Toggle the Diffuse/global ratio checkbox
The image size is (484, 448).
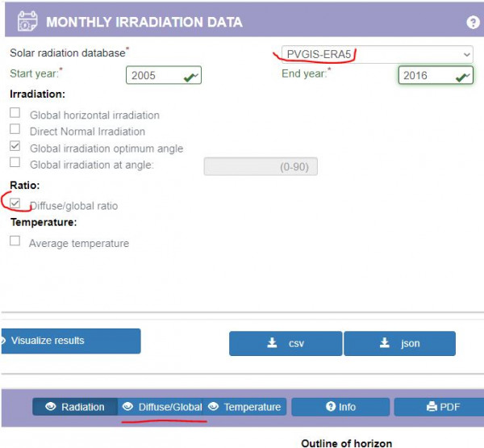point(15,203)
